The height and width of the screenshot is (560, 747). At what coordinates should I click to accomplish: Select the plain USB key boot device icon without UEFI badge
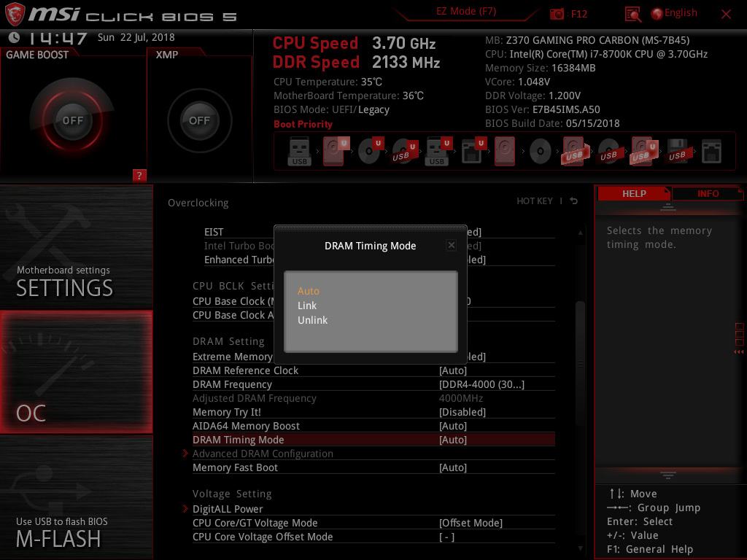pyautogui.click(x=300, y=152)
